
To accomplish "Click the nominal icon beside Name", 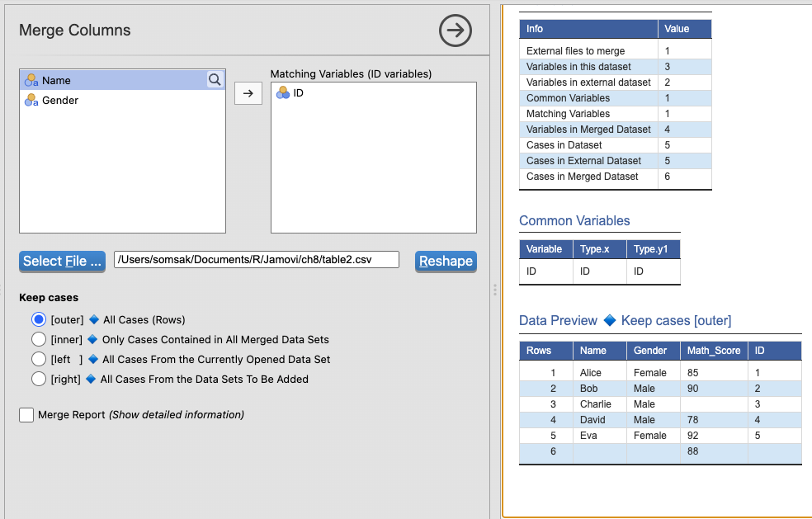I will [31, 80].
